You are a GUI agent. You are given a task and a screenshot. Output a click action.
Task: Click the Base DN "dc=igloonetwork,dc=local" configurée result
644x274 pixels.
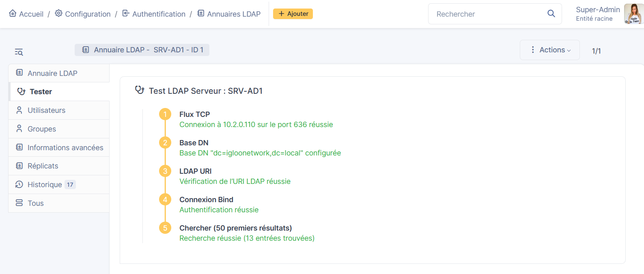(260, 153)
